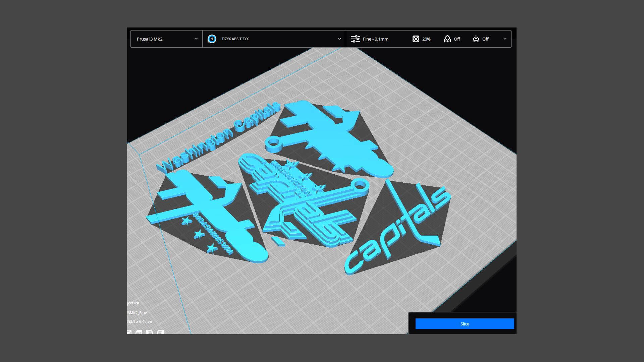Click the 20% infill value
The width and height of the screenshot is (644, 362).
426,39
